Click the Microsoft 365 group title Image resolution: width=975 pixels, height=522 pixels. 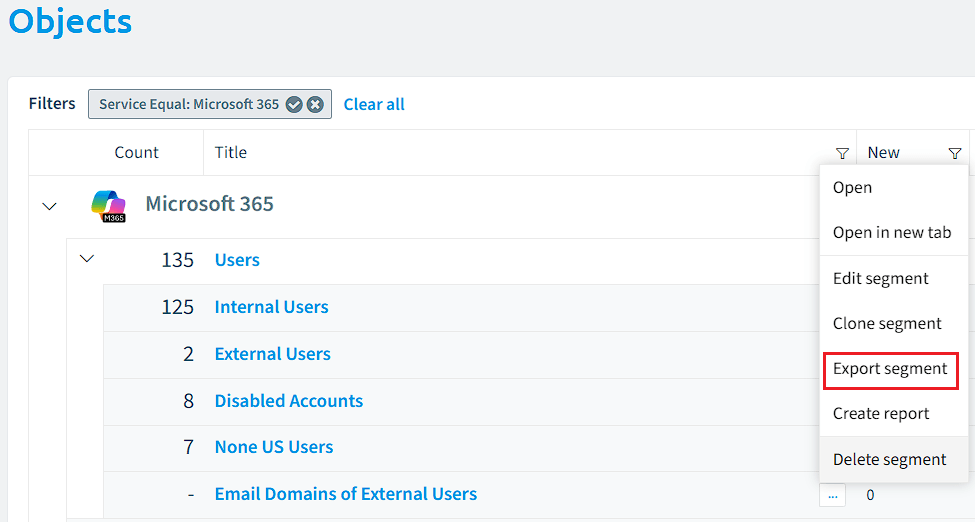pos(210,204)
